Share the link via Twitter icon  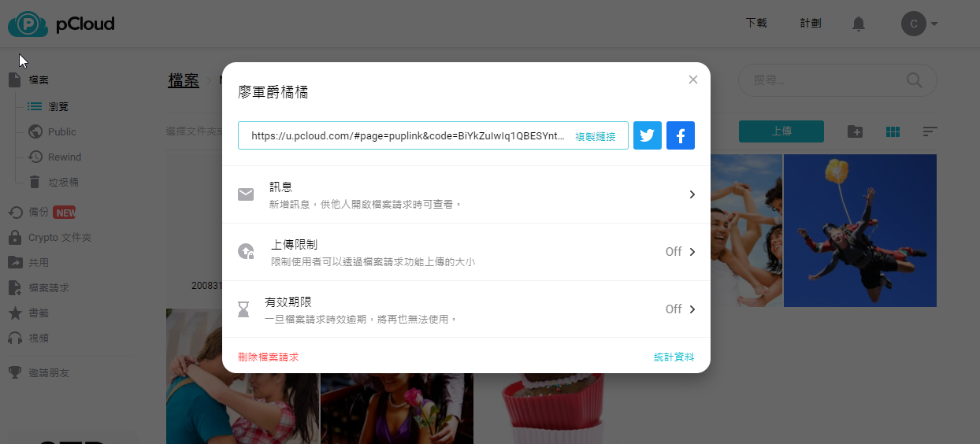coord(647,135)
